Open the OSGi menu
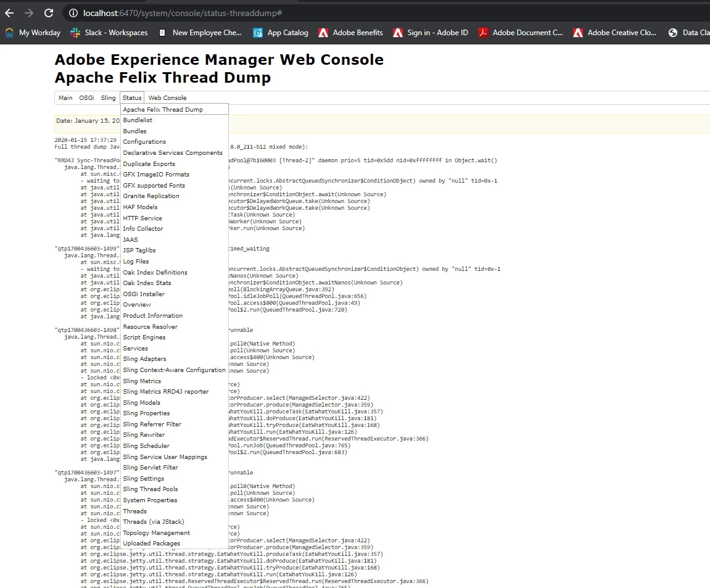 tap(86, 98)
